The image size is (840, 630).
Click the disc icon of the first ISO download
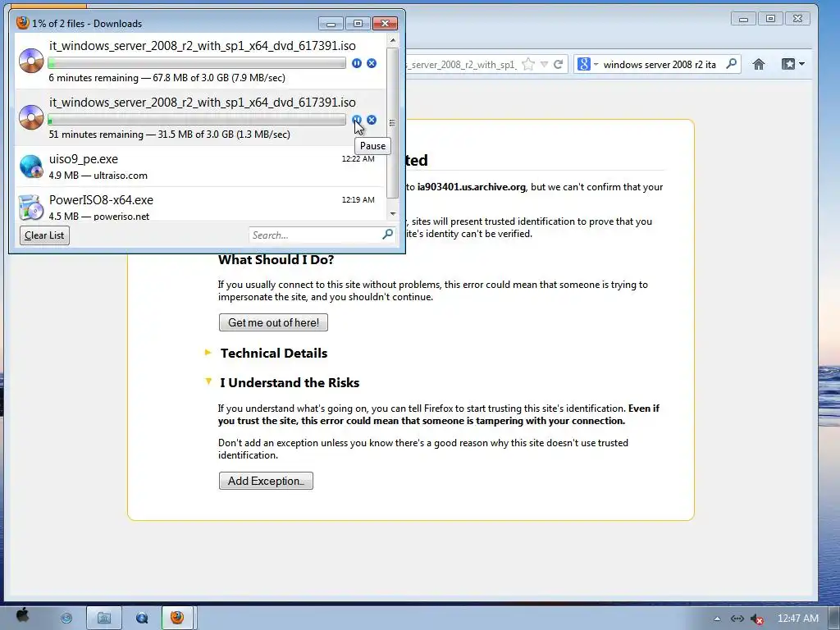[31, 61]
